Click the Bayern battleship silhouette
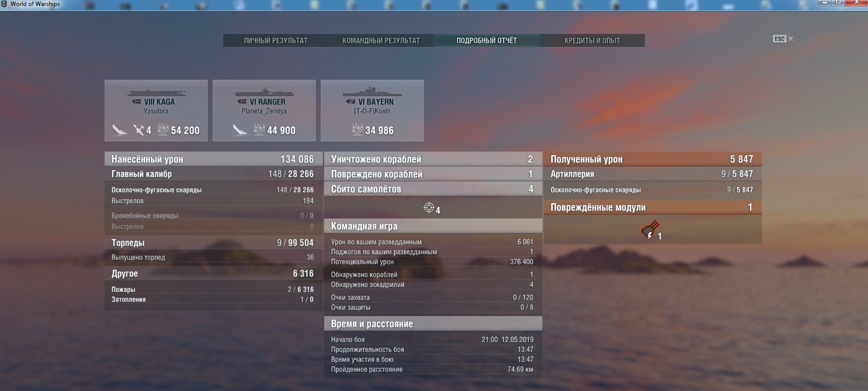868x391 pixels. 372,92
